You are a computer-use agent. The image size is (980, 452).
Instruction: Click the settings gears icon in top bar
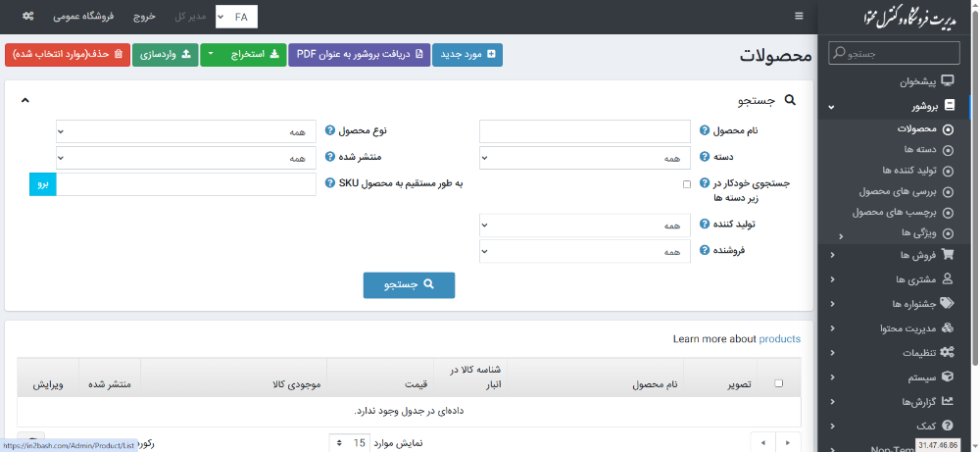coord(27,17)
